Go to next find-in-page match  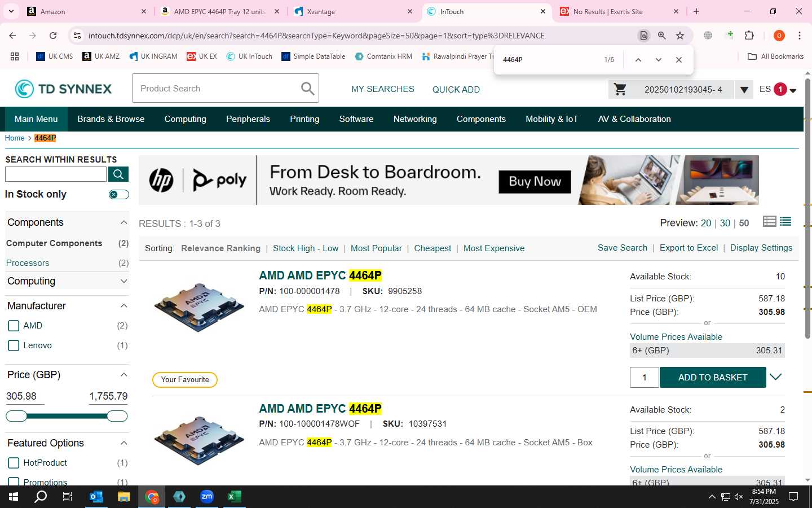tap(658, 60)
